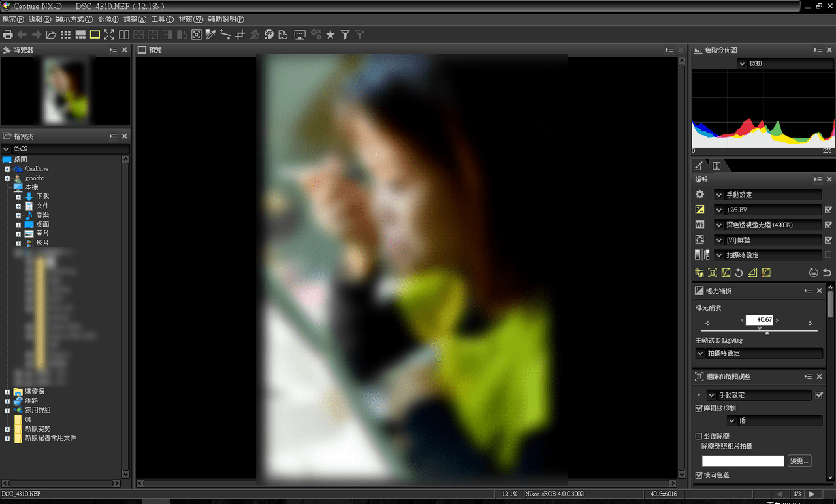Click the filter funnel icon

point(346,35)
